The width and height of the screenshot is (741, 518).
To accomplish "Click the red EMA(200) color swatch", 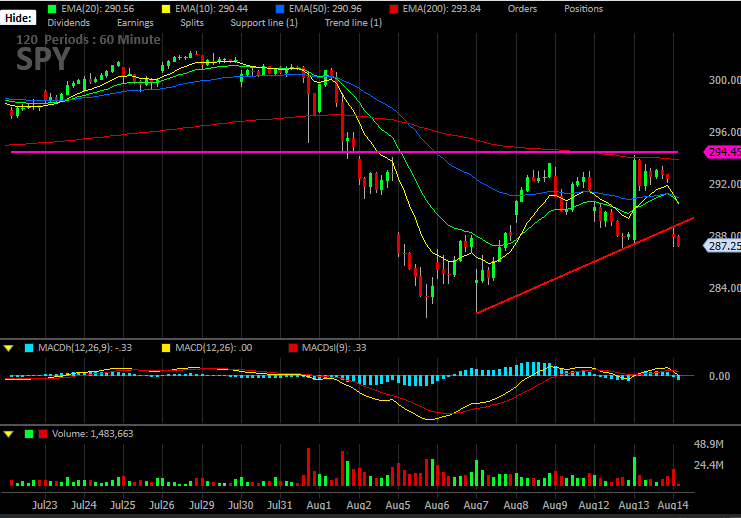I will pyautogui.click(x=394, y=9).
